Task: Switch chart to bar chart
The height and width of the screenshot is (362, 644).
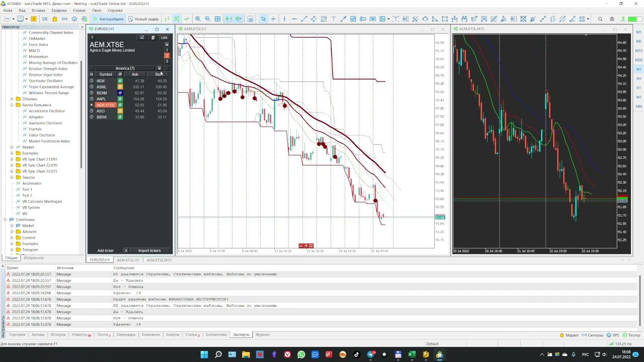Action: (x=167, y=19)
